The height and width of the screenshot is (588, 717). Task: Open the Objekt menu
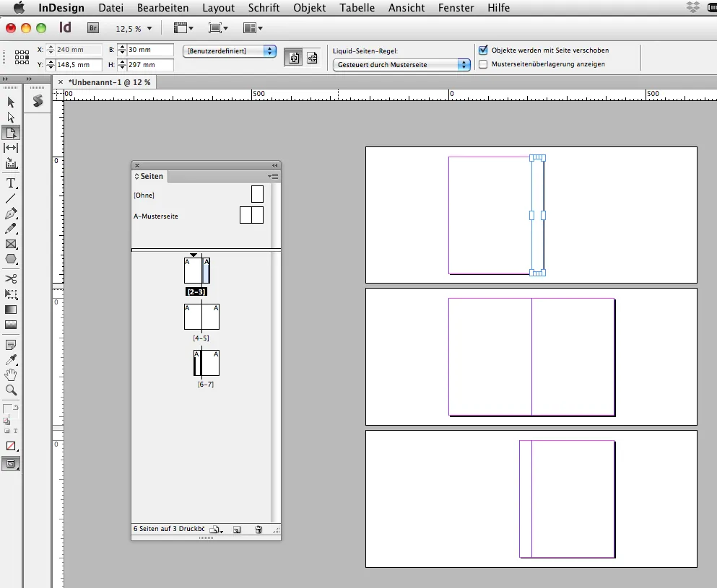click(x=309, y=8)
